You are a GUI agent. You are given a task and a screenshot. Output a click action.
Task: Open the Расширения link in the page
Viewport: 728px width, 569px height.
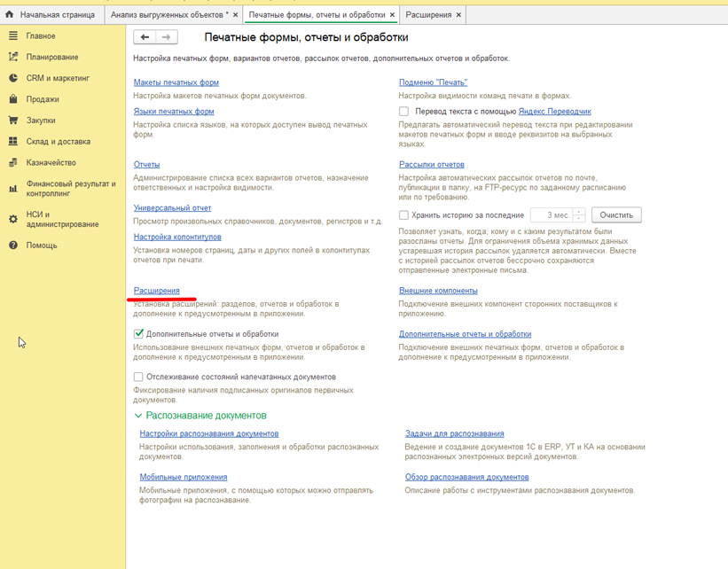pos(156,291)
